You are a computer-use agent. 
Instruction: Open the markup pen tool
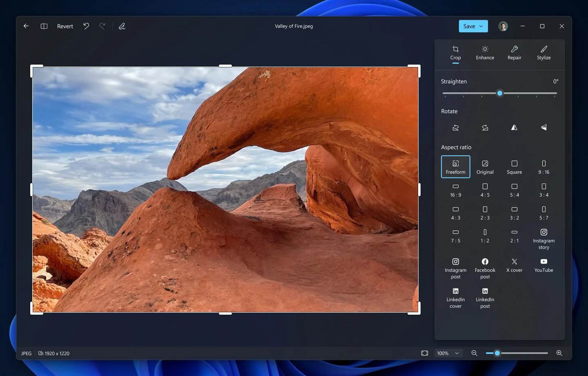pyautogui.click(x=122, y=26)
